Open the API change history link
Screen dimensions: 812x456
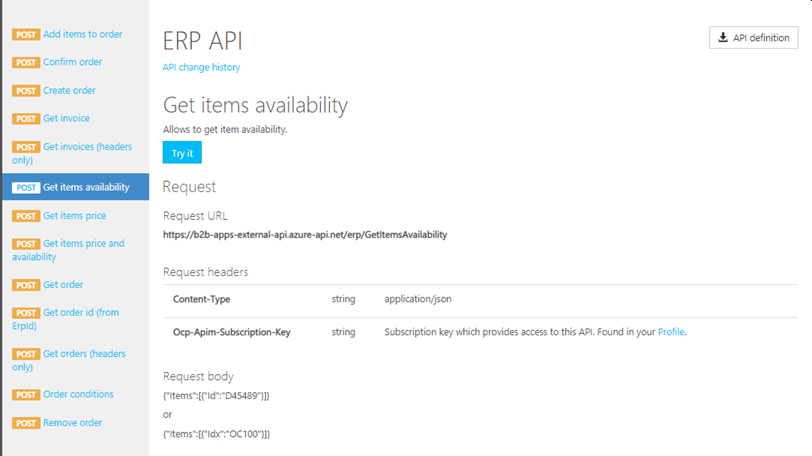pyautogui.click(x=201, y=68)
